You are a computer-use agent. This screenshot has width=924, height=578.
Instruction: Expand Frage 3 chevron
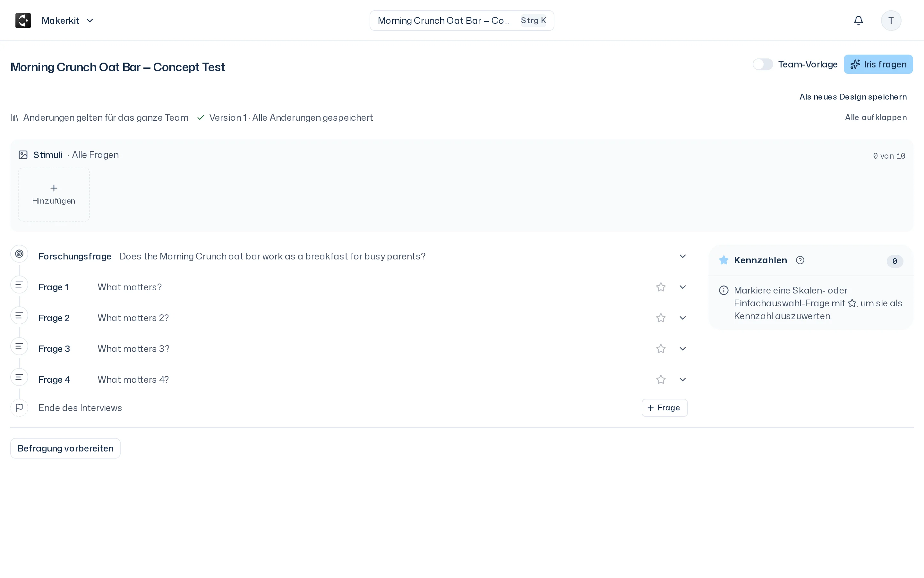682,349
